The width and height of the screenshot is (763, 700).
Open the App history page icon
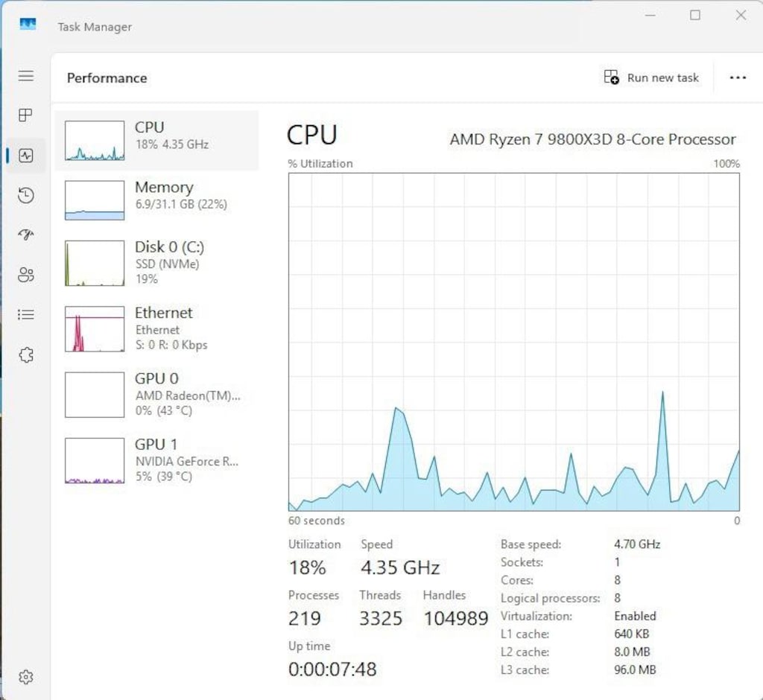tap(26, 196)
